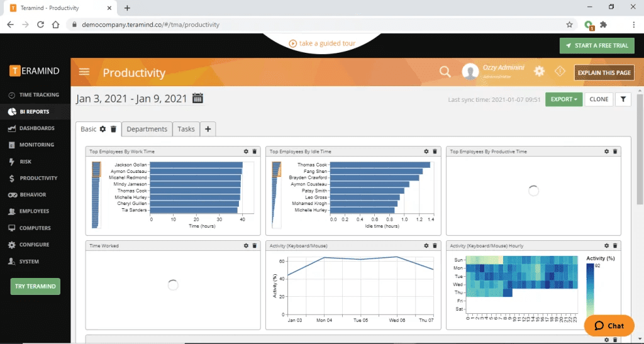Screen dimensions: 644x344
Task: Open settings gear in the orange header
Action: pyautogui.click(x=539, y=72)
